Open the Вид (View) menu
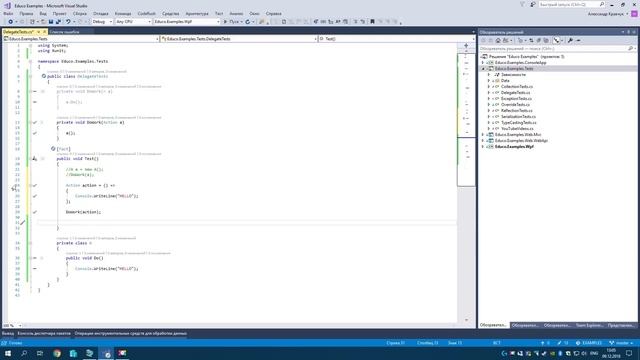Screen dimensions: 640x360 click(x=43, y=13)
